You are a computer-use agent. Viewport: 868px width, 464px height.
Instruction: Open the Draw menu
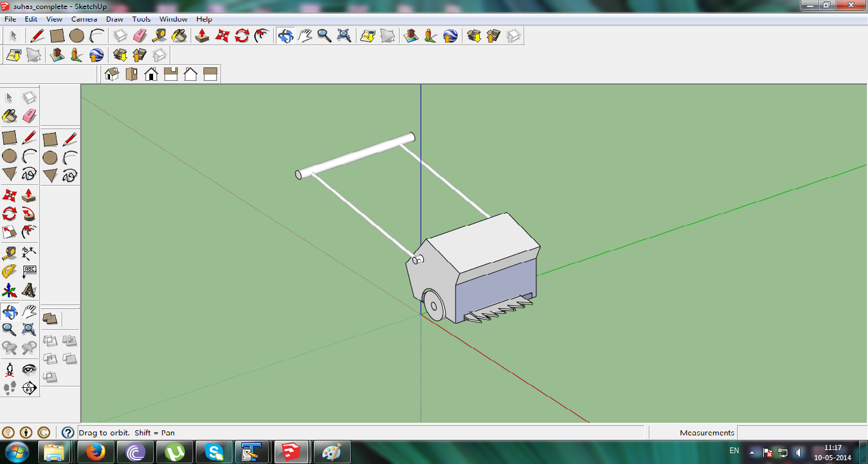[x=115, y=19]
